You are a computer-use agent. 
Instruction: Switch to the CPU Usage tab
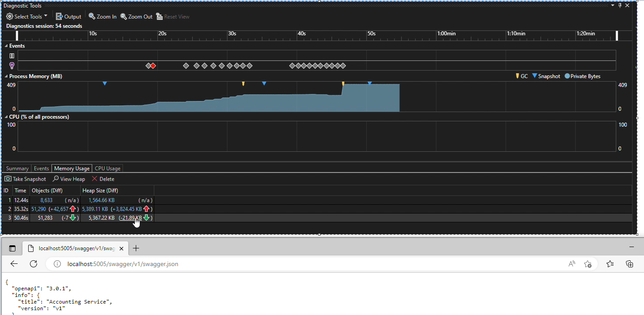107,168
